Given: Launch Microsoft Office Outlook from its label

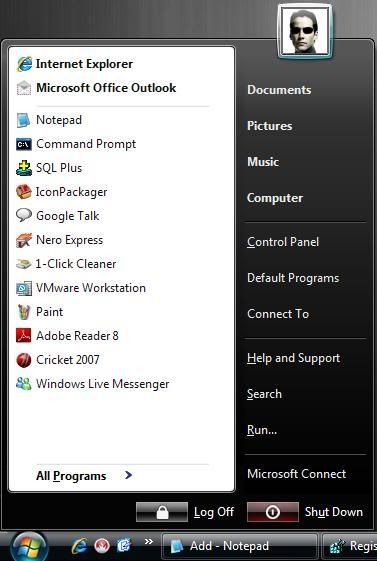Looking at the screenshot, I should click(x=106, y=88).
